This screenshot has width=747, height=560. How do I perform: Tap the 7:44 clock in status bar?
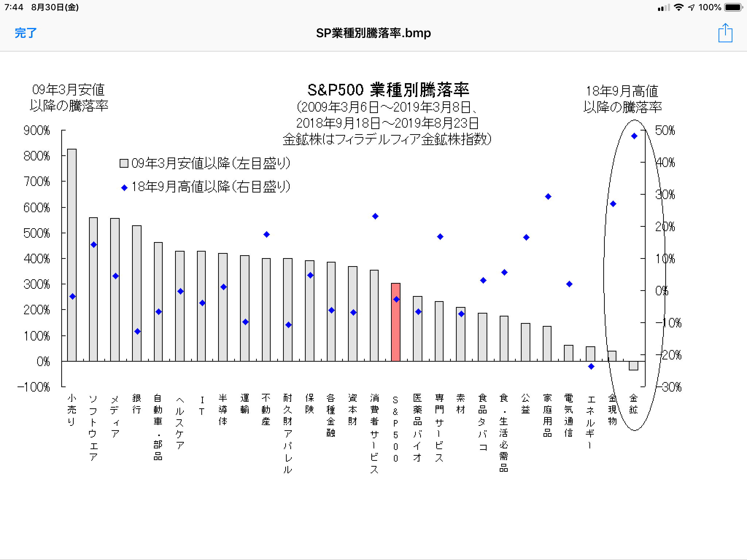[14, 7]
